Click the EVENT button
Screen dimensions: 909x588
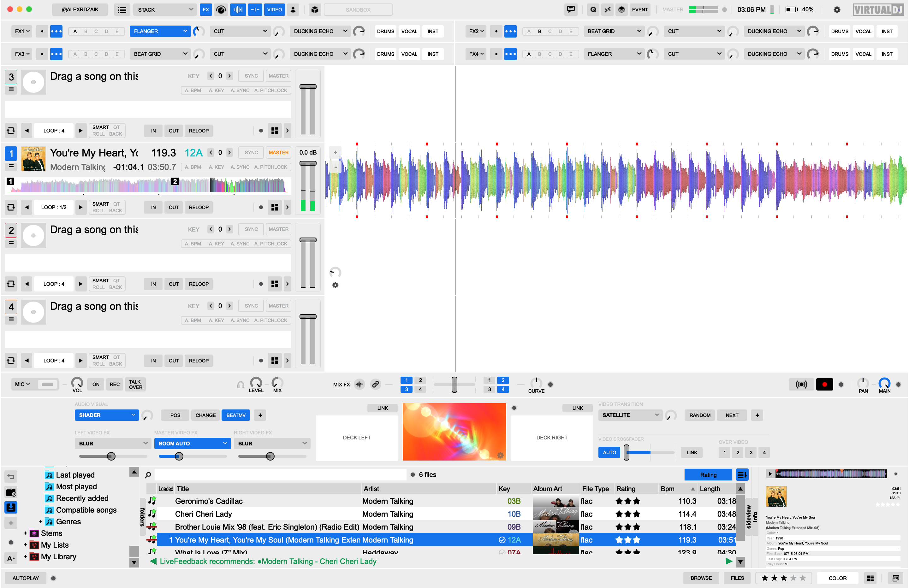click(x=640, y=9)
